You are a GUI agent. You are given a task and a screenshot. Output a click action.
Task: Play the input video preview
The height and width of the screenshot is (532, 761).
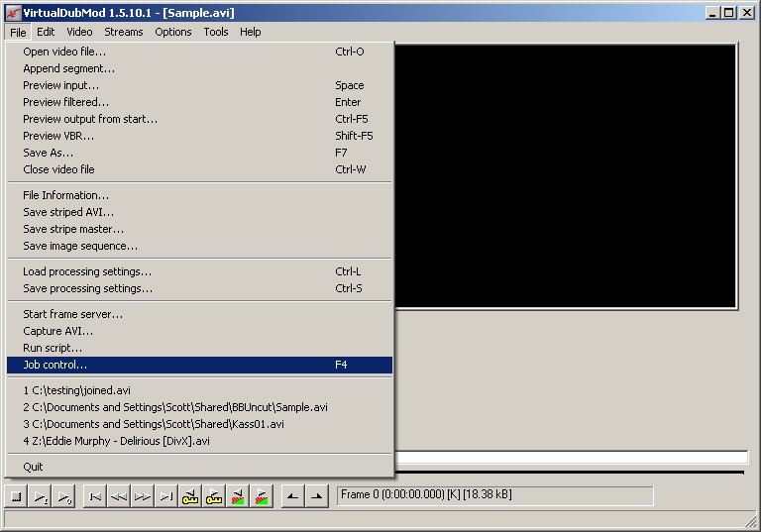pyautogui.click(x=40, y=496)
